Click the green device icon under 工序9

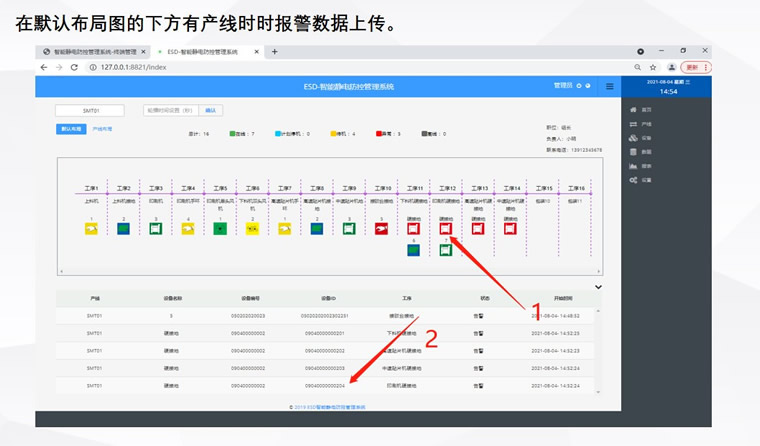349,228
